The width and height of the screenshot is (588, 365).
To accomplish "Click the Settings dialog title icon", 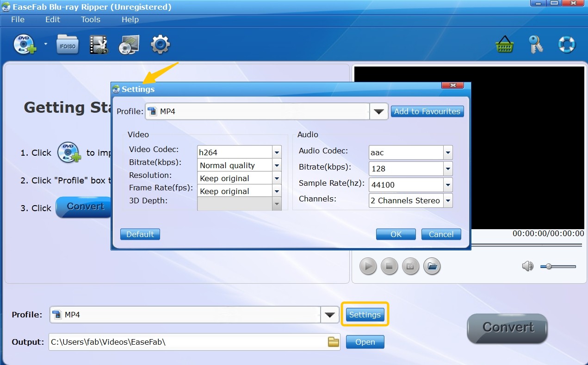I will pyautogui.click(x=116, y=89).
